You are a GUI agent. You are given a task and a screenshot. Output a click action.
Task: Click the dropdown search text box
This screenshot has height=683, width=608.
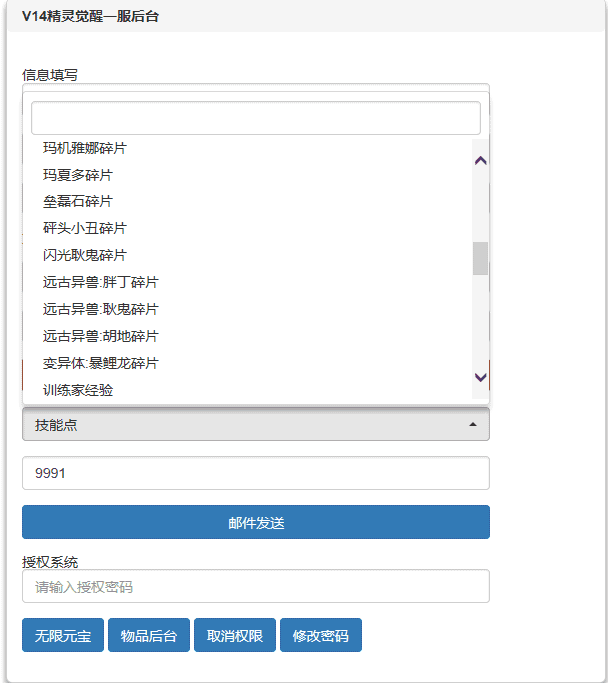point(255,118)
